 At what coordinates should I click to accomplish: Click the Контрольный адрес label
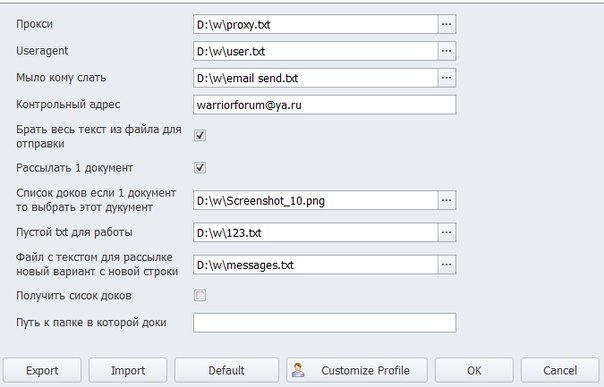click(68, 104)
